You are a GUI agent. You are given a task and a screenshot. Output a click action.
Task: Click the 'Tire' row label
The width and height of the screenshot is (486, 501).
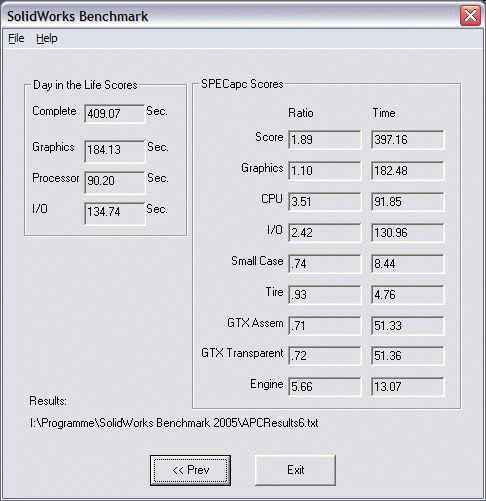[274, 292]
